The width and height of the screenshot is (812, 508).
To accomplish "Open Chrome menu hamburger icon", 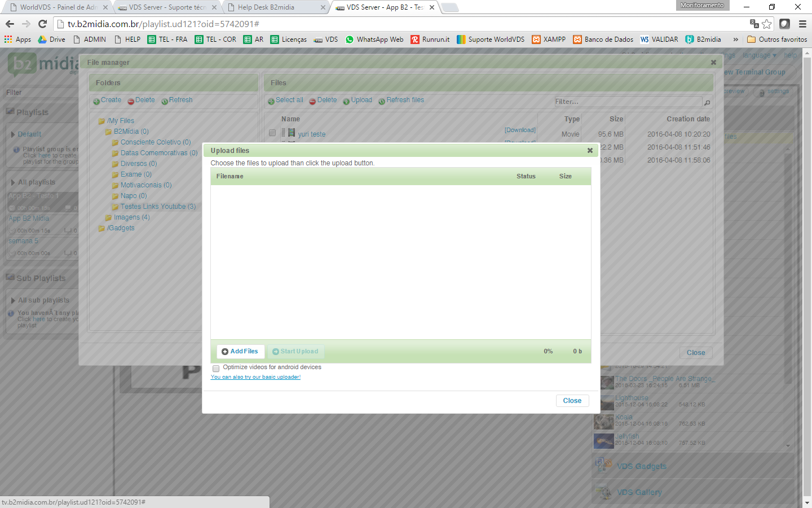I will click(x=802, y=24).
